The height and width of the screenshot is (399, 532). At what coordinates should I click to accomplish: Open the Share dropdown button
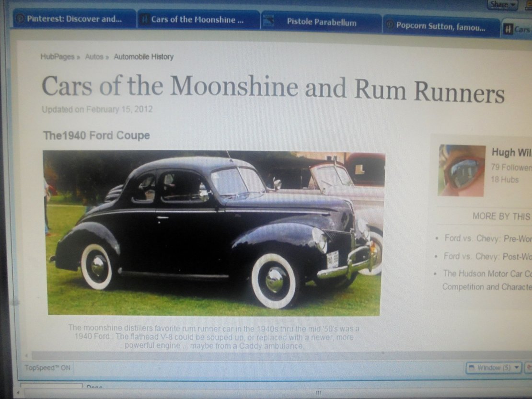503,4
